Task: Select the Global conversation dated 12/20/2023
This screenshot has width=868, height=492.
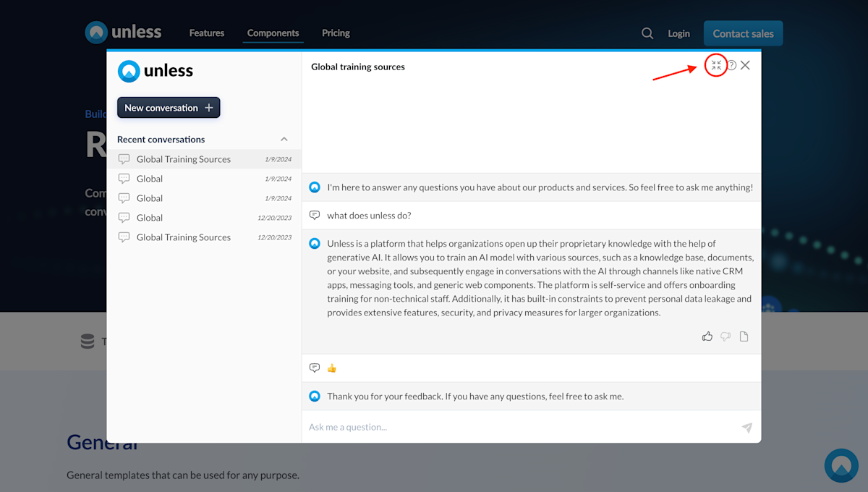Action: click(x=150, y=217)
